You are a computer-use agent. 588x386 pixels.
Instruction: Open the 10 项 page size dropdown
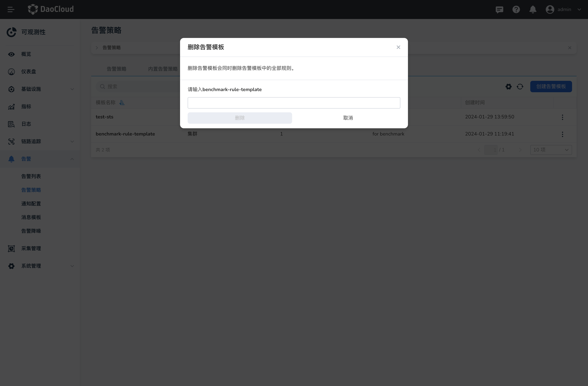click(551, 150)
